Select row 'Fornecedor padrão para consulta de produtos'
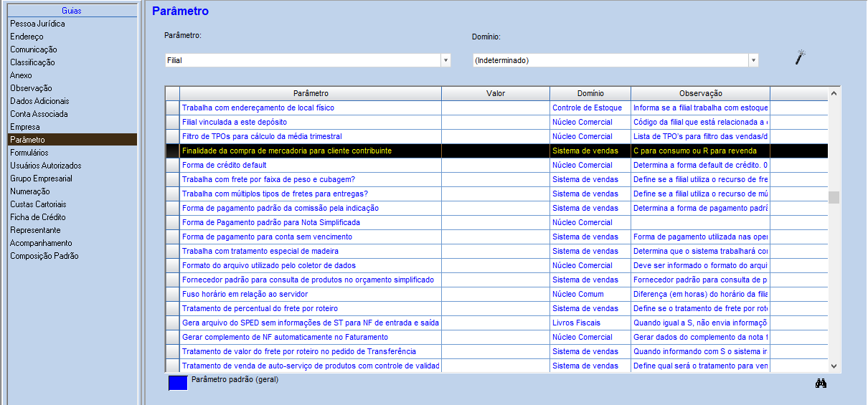 click(496, 280)
